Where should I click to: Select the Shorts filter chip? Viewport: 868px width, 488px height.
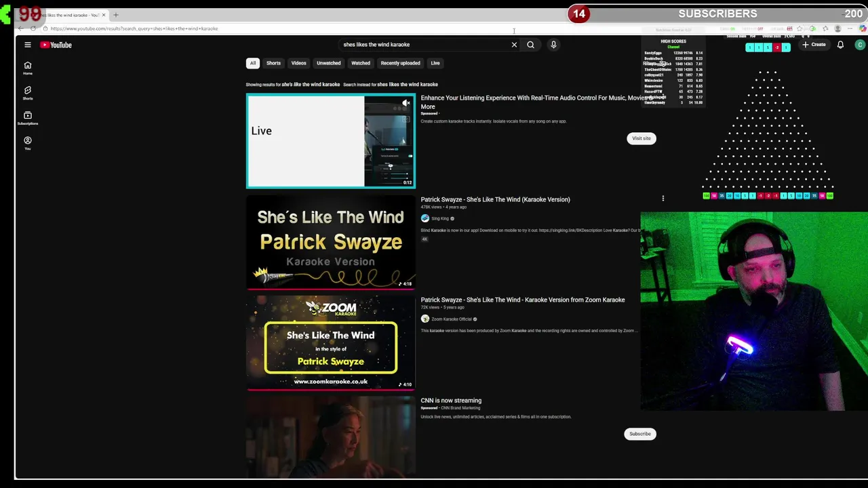[x=273, y=63]
